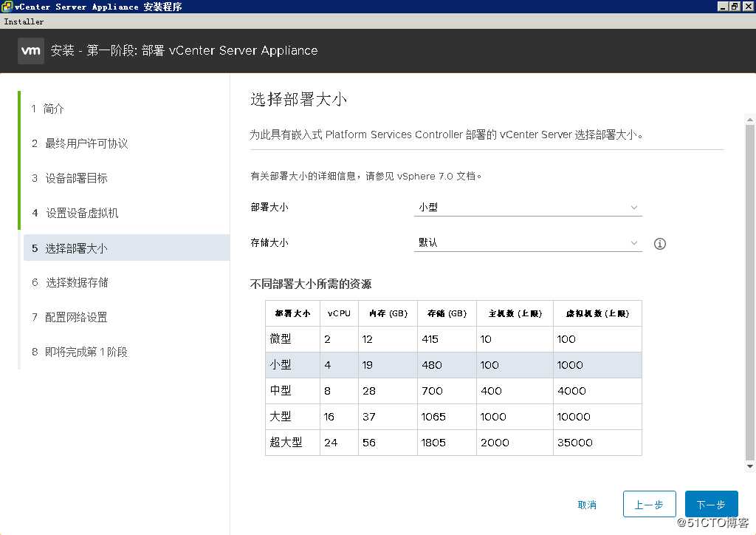The width and height of the screenshot is (756, 535).
Task: Click the 中型 row label in table
Action: point(281,390)
